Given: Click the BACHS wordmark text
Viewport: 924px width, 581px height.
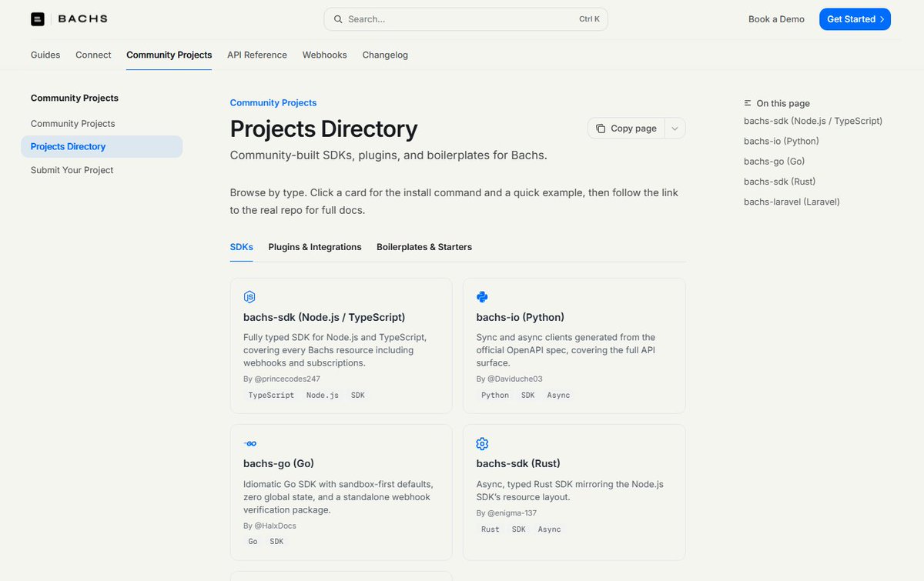Looking at the screenshot, I should tap(83, 19).
